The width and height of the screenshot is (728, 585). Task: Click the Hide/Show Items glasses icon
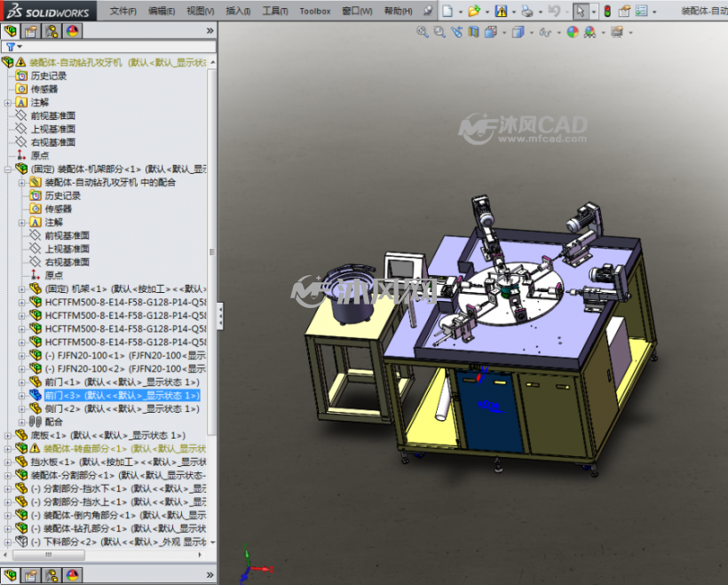point(545,32)
